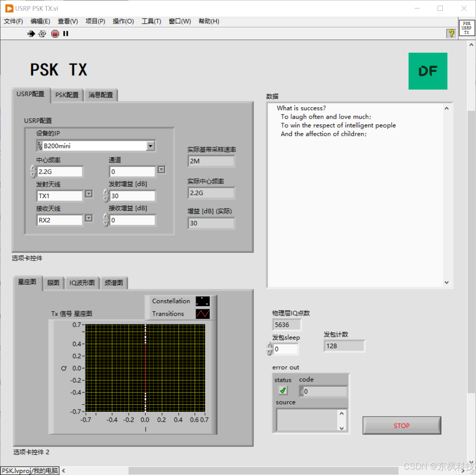Click the 中心频率 2.2G input field
Viewport: 476px width, 475px height.
click(60, 172)
